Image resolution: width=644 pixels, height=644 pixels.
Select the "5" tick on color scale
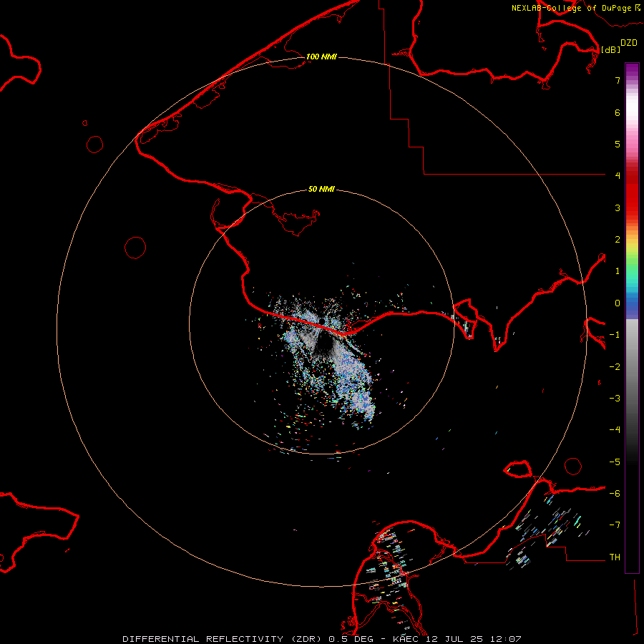[618, 144]
